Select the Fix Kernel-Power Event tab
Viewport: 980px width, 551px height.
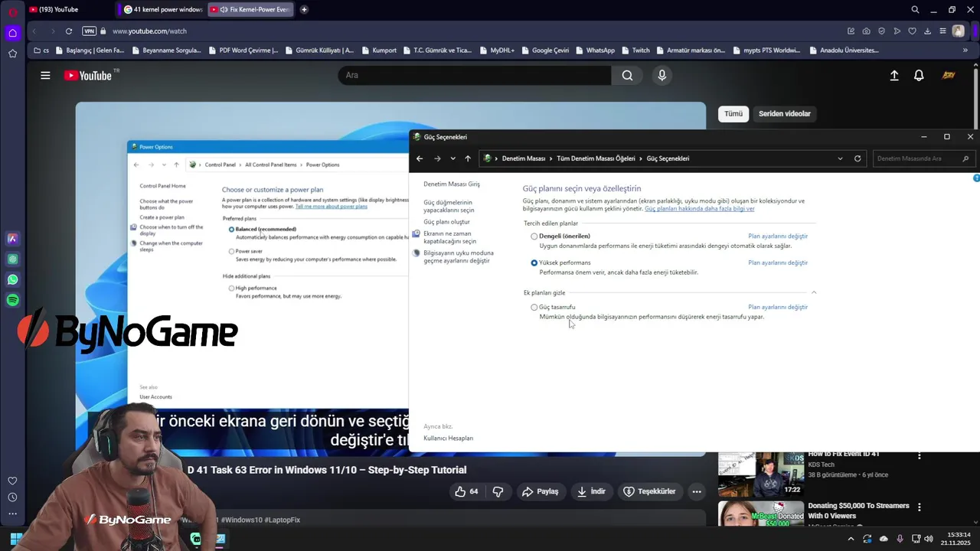click(x=250, y=10)
